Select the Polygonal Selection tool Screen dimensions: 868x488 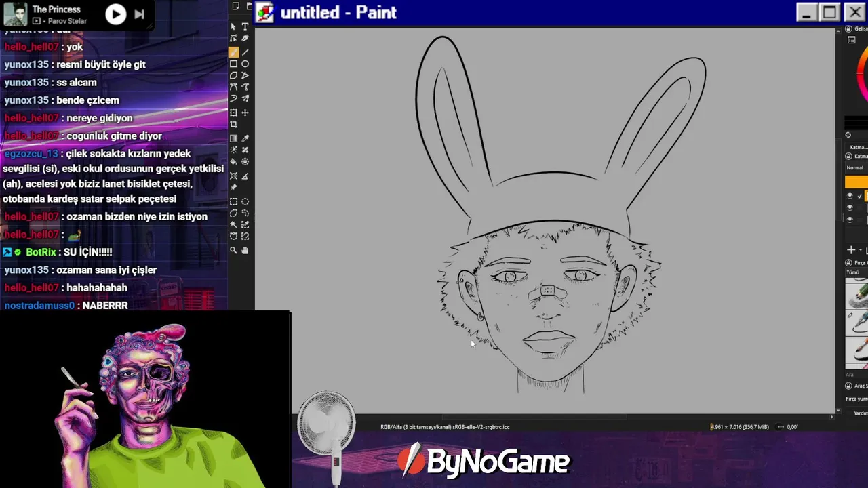tap(233, 213)
